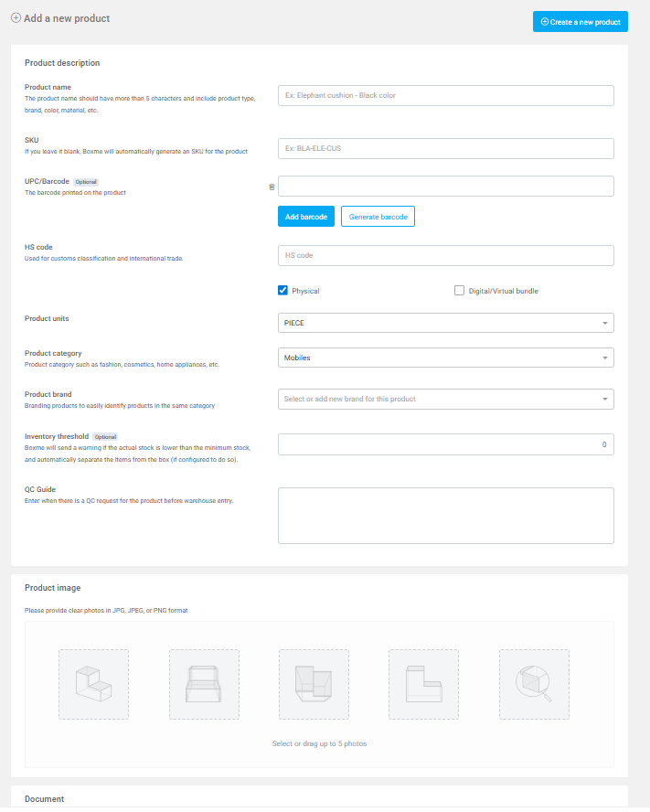The width and height of the screenshot is (650, 812).
Task: Uncheck the Physical checkbox
Action: click(x=283, y=291)
